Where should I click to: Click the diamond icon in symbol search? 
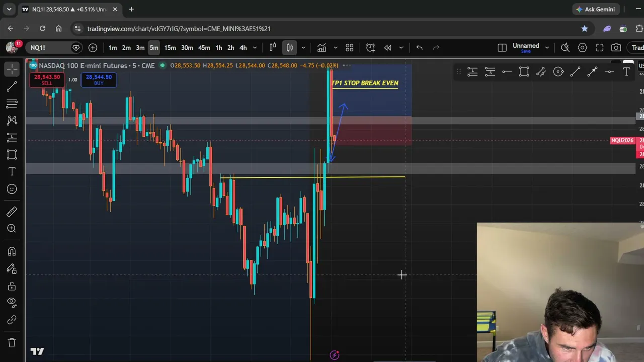point(76,48)
